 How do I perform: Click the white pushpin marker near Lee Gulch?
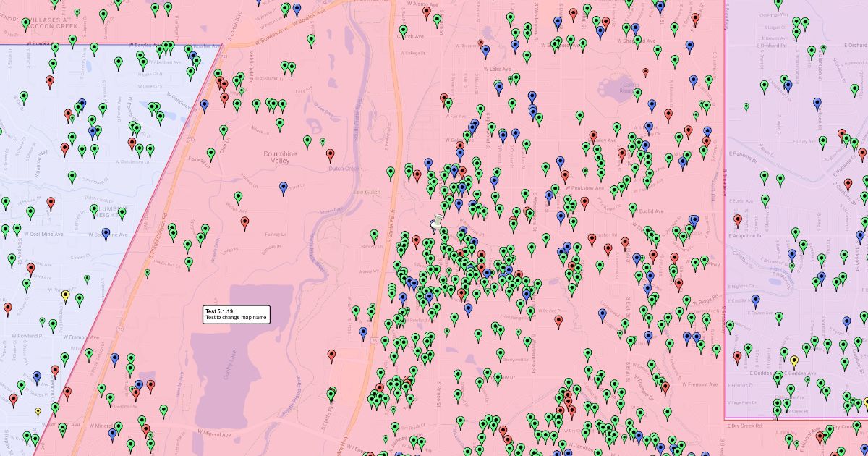435,224
